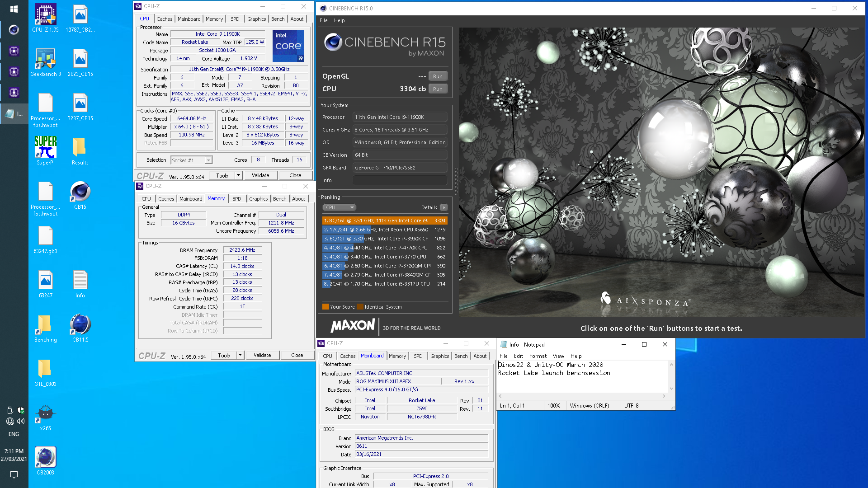Open the Results folder icon
The width and height of the screenshot is (868, 488).
[x=80, y=151]
